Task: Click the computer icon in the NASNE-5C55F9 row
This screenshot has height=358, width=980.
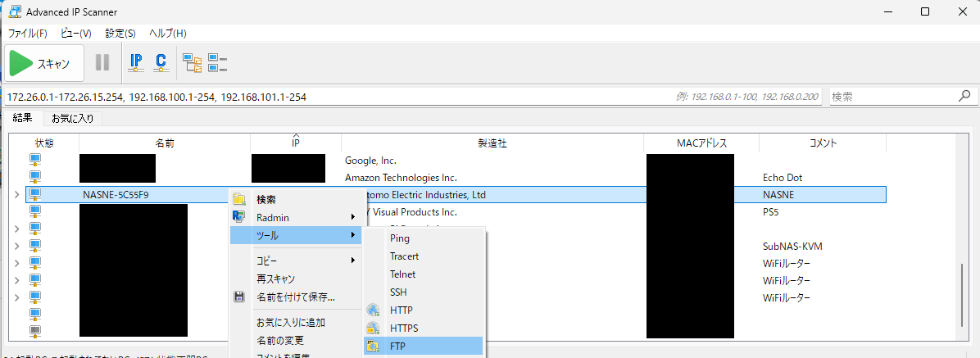Action: tap(35, 194)
